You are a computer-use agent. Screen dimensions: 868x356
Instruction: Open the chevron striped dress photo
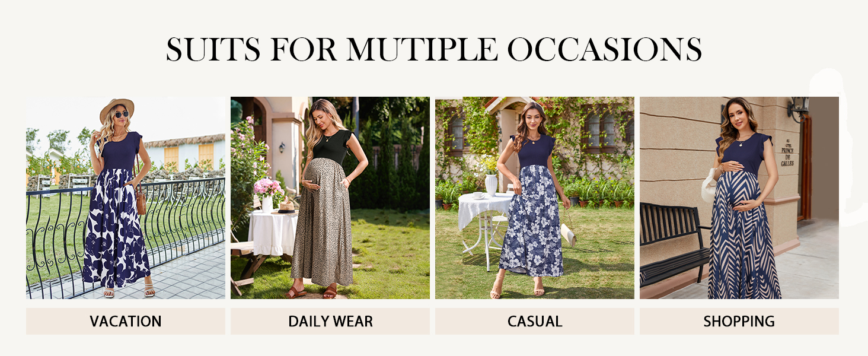(x=739, y=198)
